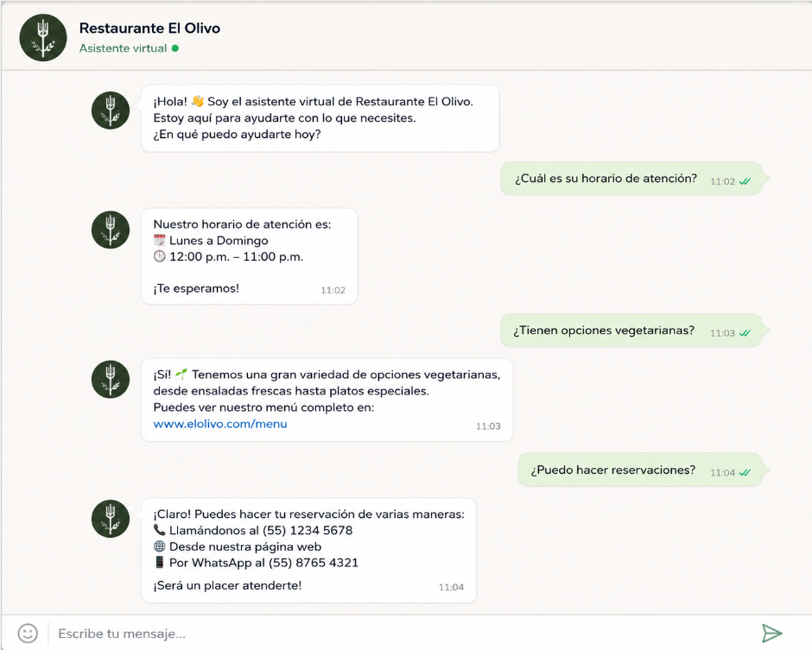The height and width of the screenshot is (650, 812).
Task: Click the 11:02 timestamp in the horario reply
Action: click(333, 290)
